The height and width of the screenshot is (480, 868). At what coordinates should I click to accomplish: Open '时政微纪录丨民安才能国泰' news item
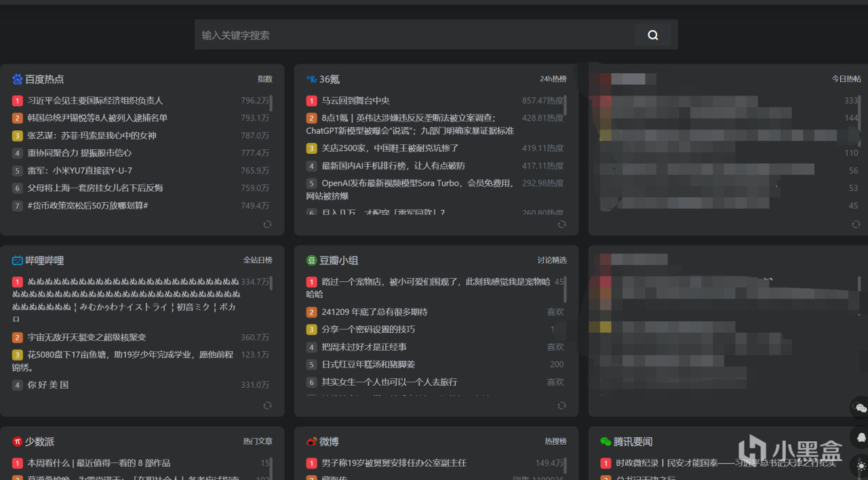click(x=726, y=463)
